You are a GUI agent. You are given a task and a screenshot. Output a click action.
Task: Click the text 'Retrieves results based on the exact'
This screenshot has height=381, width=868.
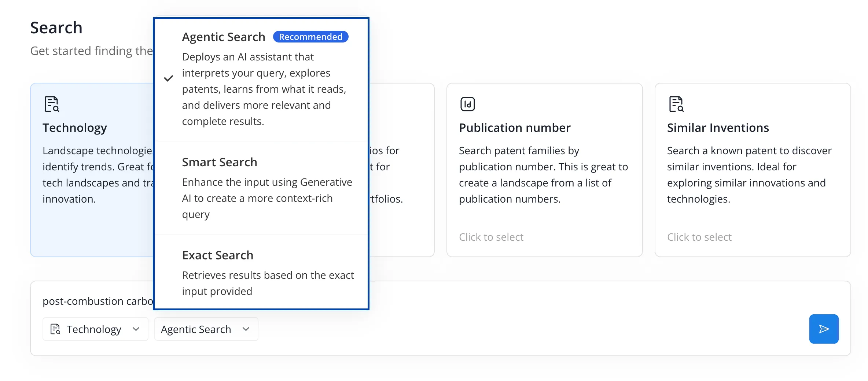pyautogui.click(x=268, y=275)
